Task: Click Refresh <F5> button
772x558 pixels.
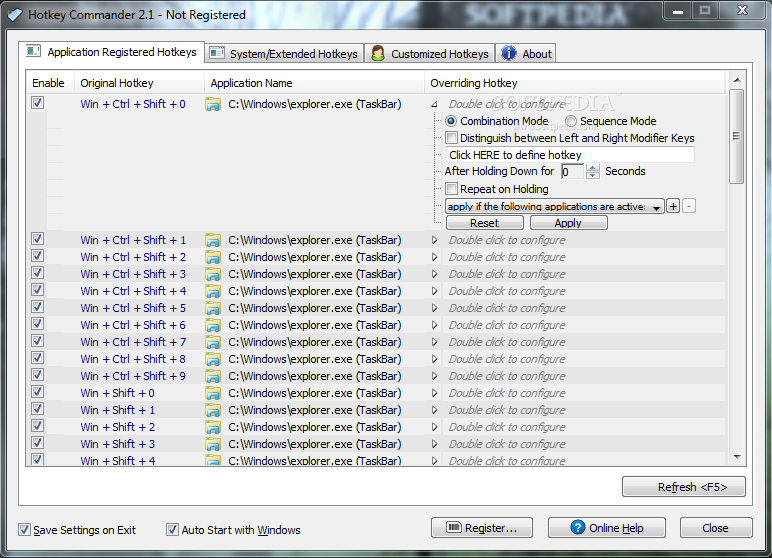Action: pyautogui.click(x=684, y=487)
